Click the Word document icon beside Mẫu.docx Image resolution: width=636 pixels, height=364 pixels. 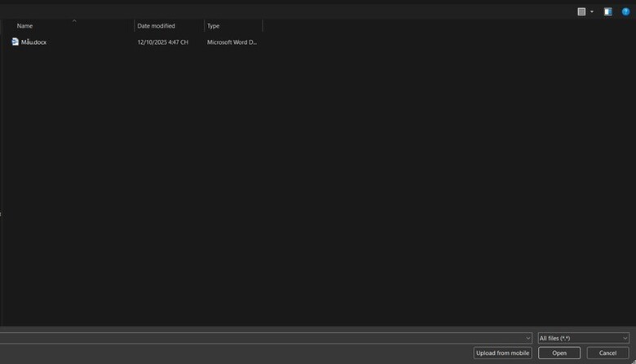click(15, 42)
